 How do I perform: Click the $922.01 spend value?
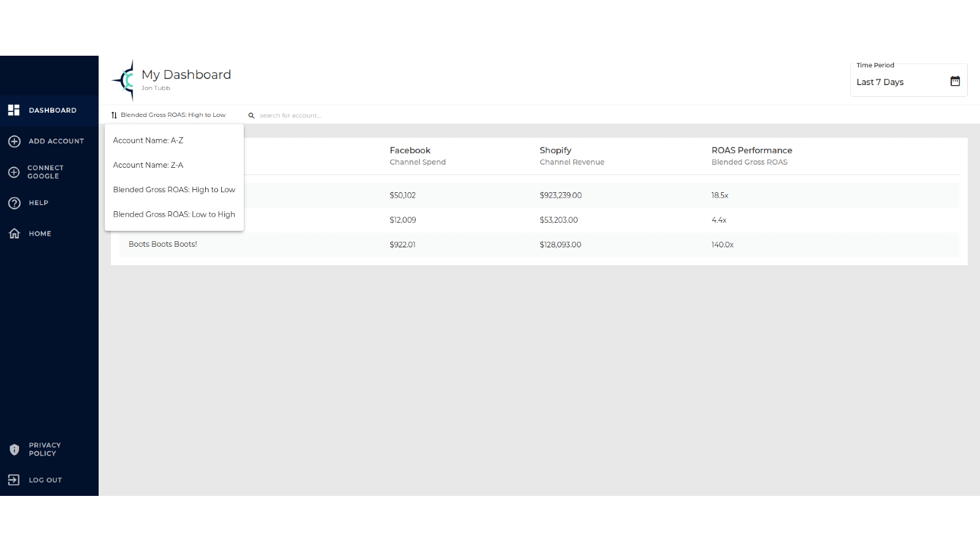click(x=402, y=244)
